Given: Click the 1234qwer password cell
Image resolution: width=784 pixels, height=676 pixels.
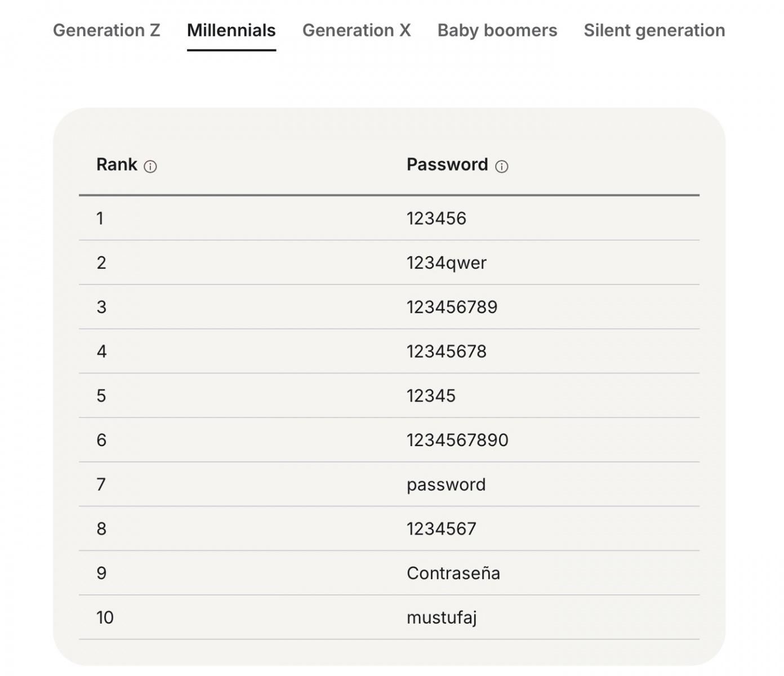Looking at the screenshot, I should coord(447,263).
